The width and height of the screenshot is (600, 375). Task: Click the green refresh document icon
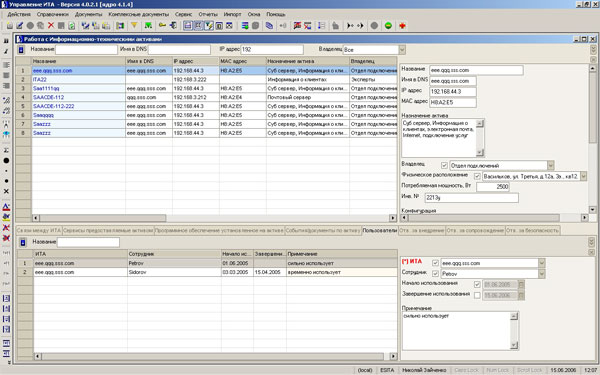[x=71, y=26]
